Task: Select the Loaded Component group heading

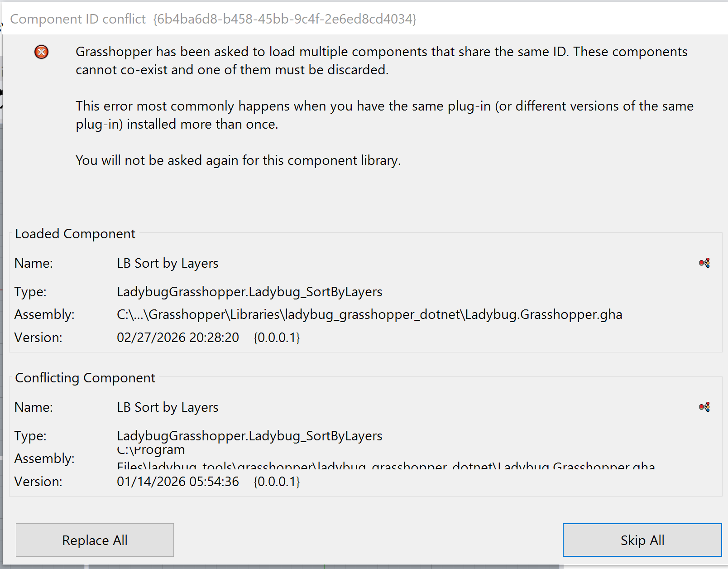Action: pyautogui.click(x=75, y=234)
